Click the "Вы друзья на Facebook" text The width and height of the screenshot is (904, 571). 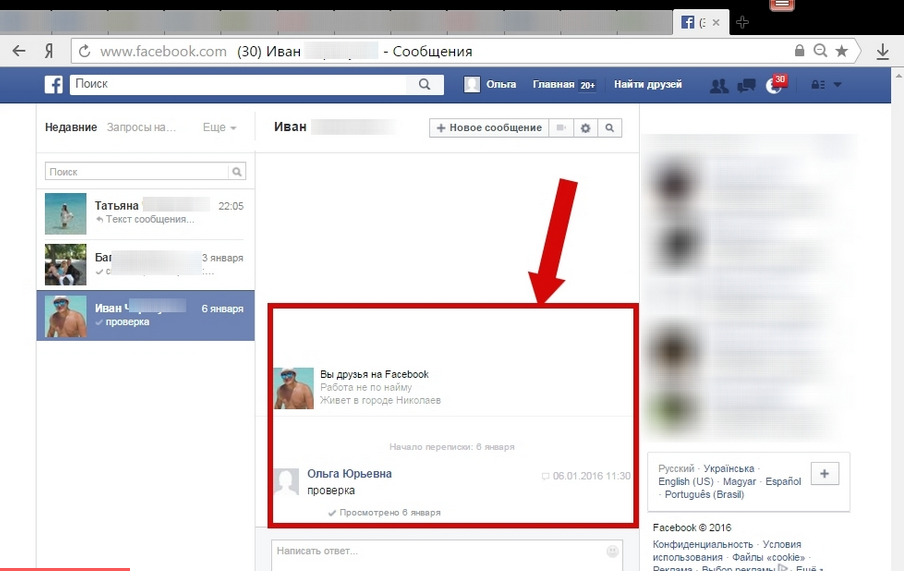point(374,374)
